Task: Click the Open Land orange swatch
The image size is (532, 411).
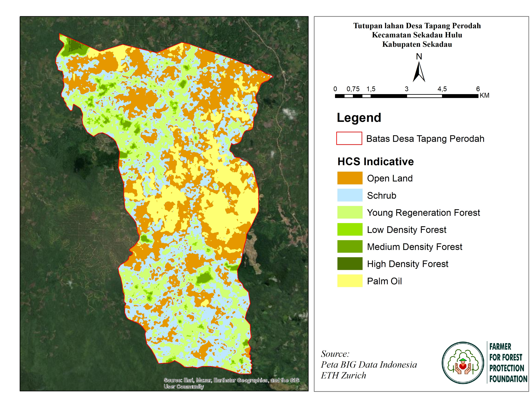Action: click(350, 178)
